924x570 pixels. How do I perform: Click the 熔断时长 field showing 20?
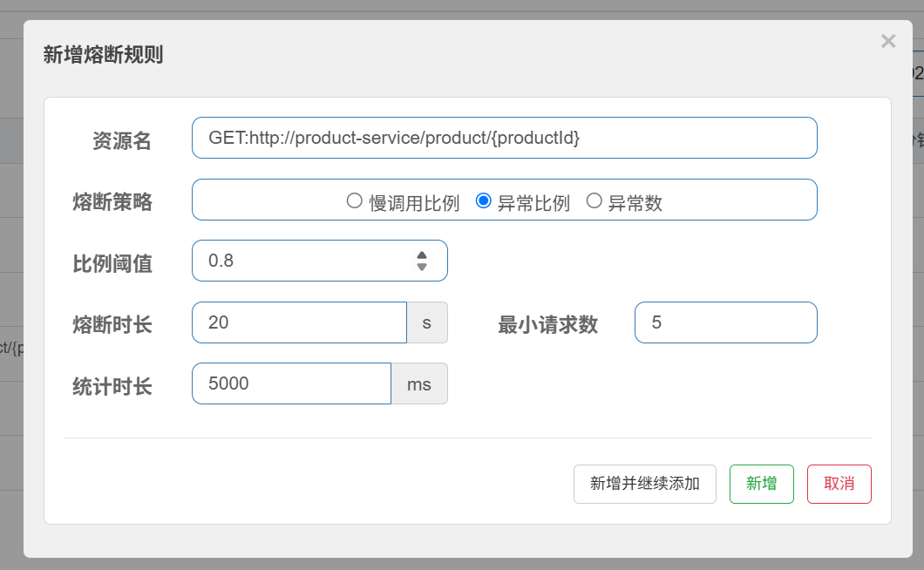point(298,322)
